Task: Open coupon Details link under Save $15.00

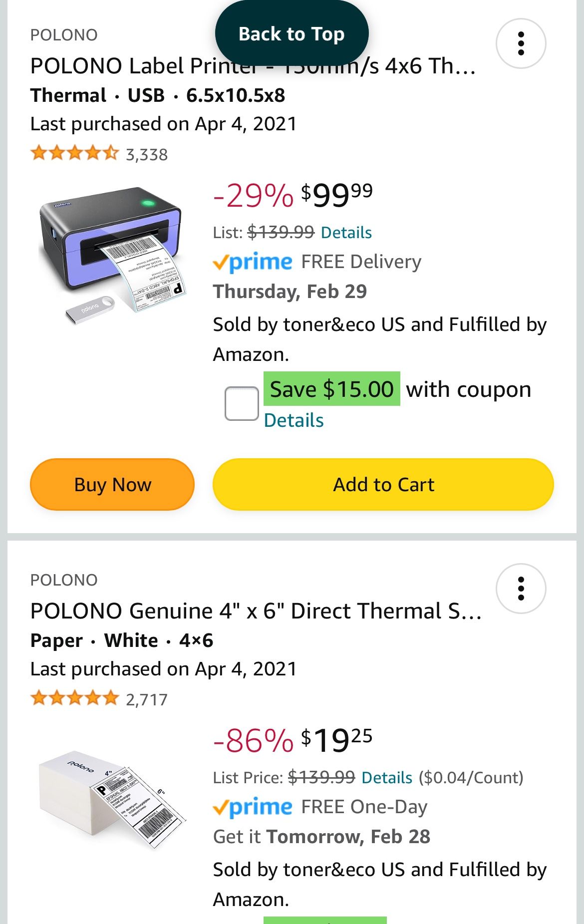Action: (293, 420)
